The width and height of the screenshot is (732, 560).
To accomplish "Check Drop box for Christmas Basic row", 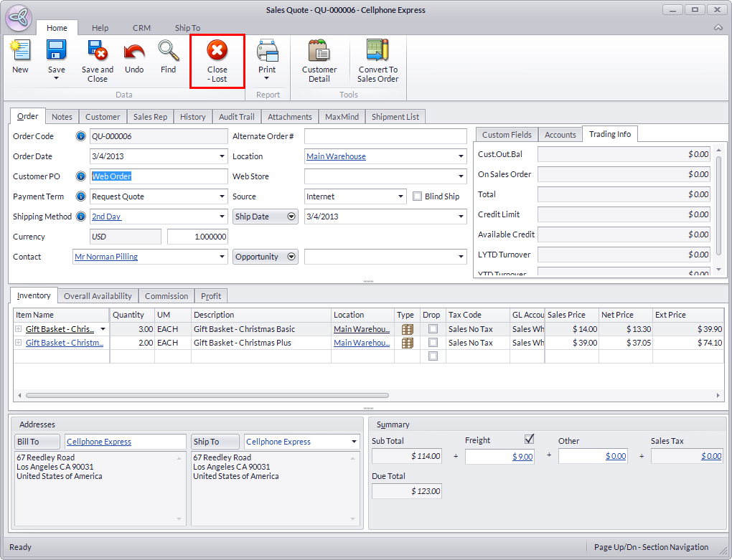I will [x=432, y=329].
